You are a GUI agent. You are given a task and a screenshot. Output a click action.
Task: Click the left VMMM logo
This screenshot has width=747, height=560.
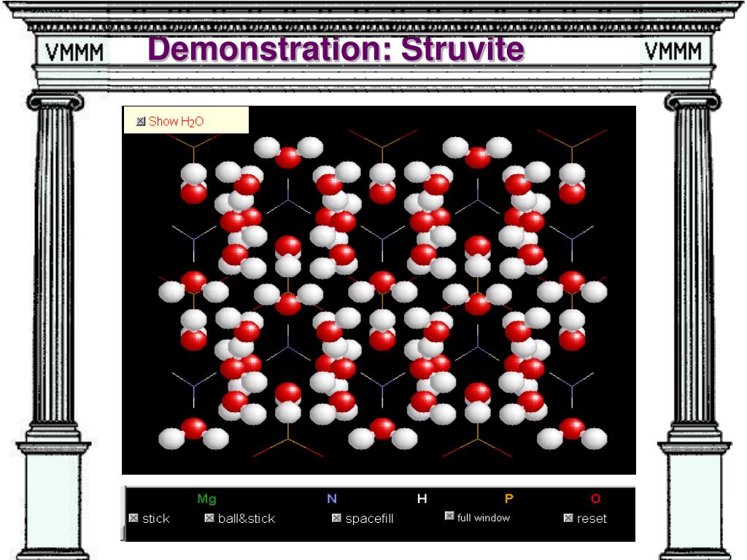point(74,52)
